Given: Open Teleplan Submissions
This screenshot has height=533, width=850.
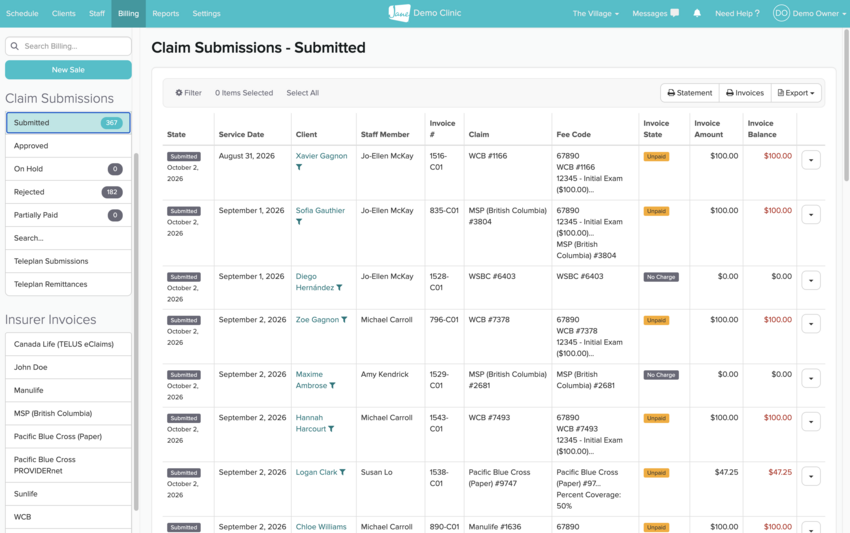Looking at the screenshot, I should point(68,261).
